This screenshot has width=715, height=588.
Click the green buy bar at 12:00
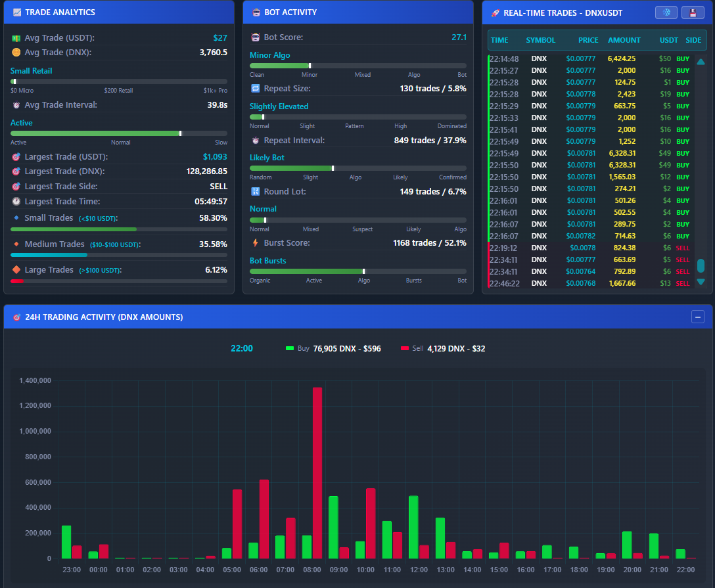tap(413, 528)
